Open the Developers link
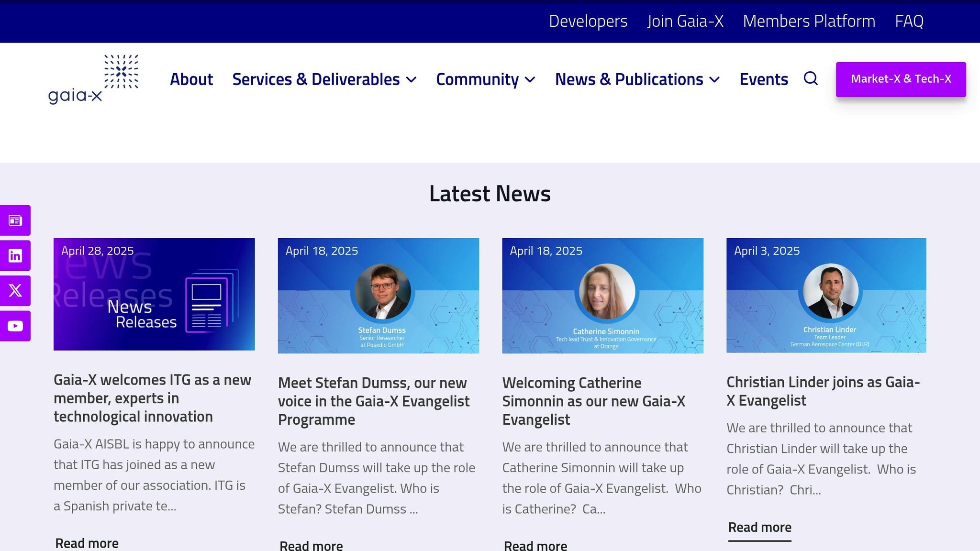Screen dimensions: 980x551 (588, 21)
